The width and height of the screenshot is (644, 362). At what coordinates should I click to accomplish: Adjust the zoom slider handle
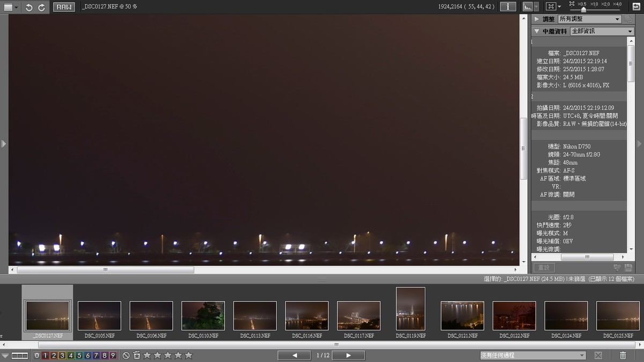[x=583, y=10]
